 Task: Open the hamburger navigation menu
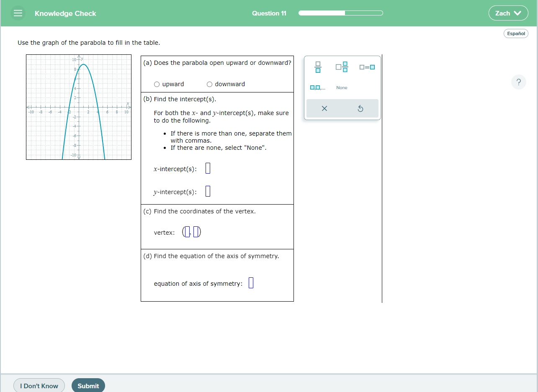coord(18,13)
